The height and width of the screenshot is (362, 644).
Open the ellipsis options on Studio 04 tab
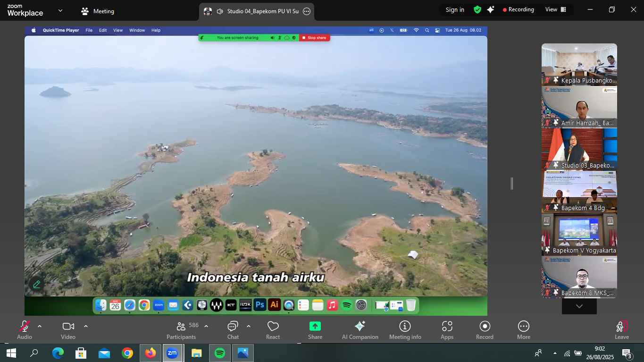(307, 11)
